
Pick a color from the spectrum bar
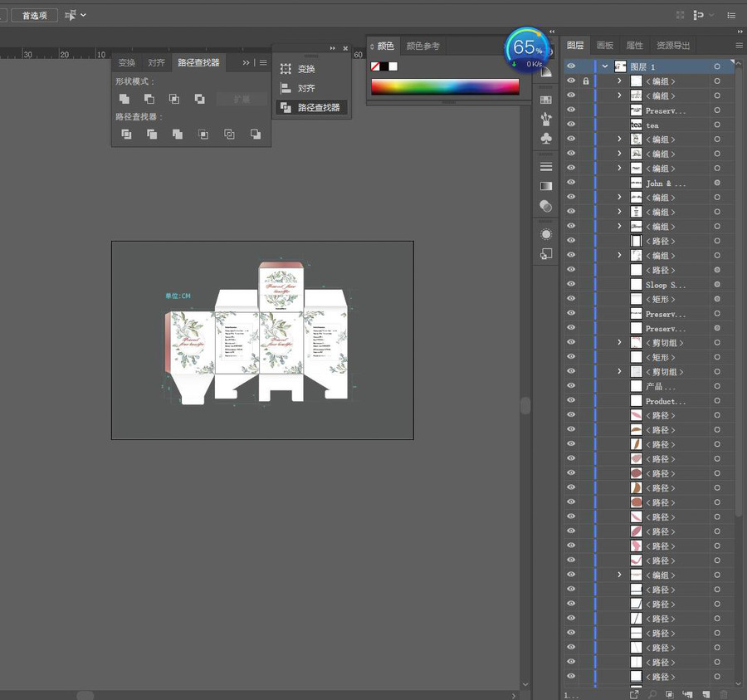coord(445,86)
